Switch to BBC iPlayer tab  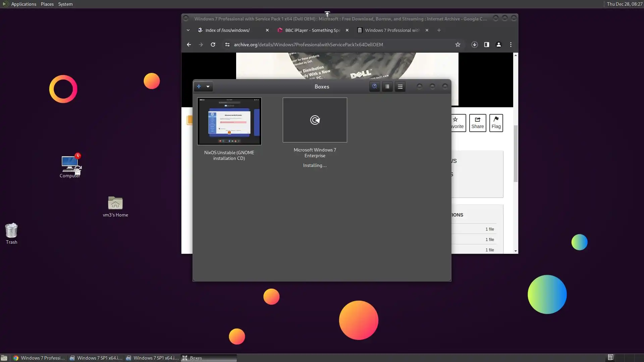(312, 30)
